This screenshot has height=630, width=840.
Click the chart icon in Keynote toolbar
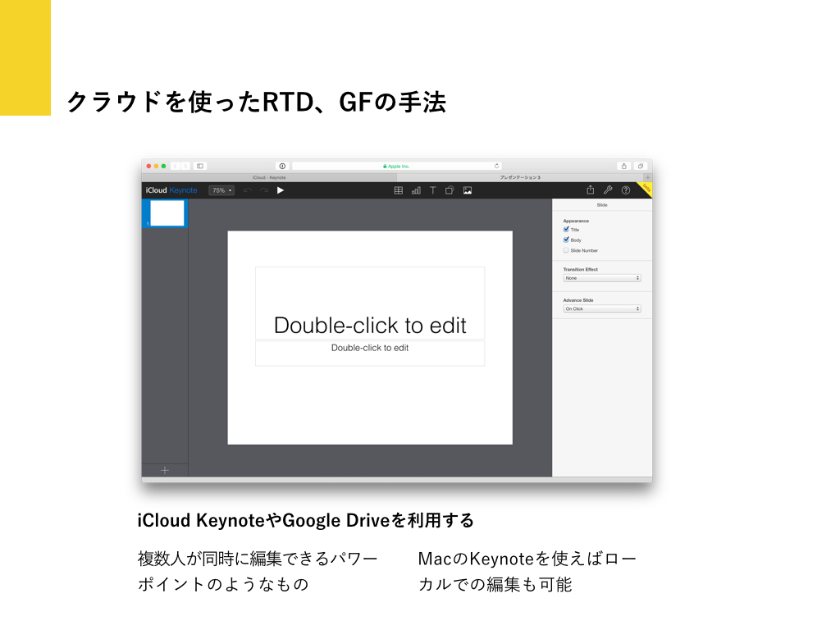(x=416, y=190)
